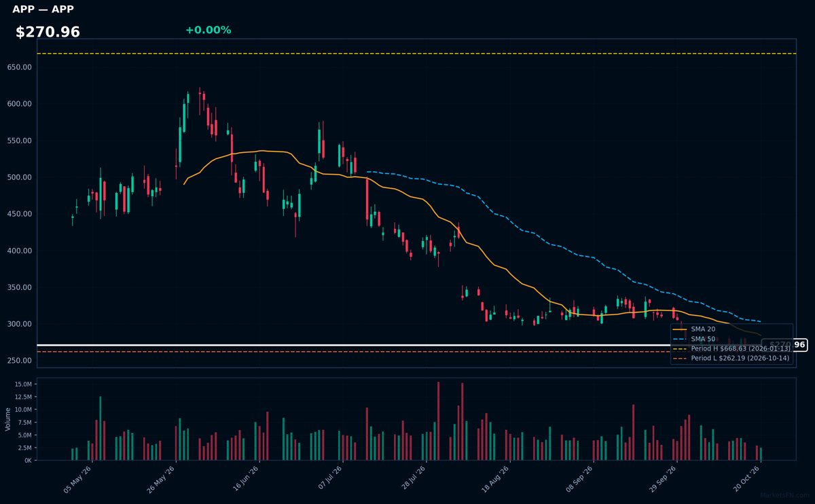Click the 450.00 price axis label
This screenshot has height=504, width=815.
pyautogui.click(x=20, y=214)
